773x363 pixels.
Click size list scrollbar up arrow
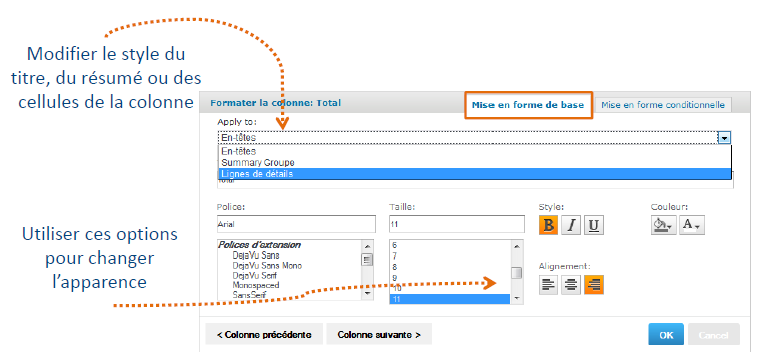pyautogui.click(x=516, y=246)
